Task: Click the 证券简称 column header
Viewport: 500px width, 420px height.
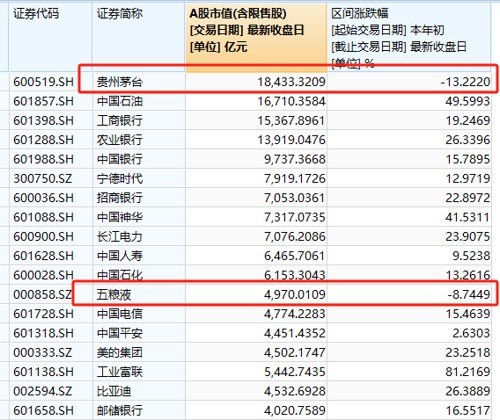Action: tap(139, 37)
